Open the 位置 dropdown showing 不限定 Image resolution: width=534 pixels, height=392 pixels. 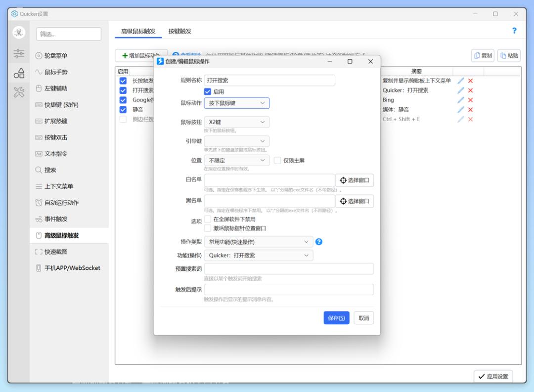237,161
